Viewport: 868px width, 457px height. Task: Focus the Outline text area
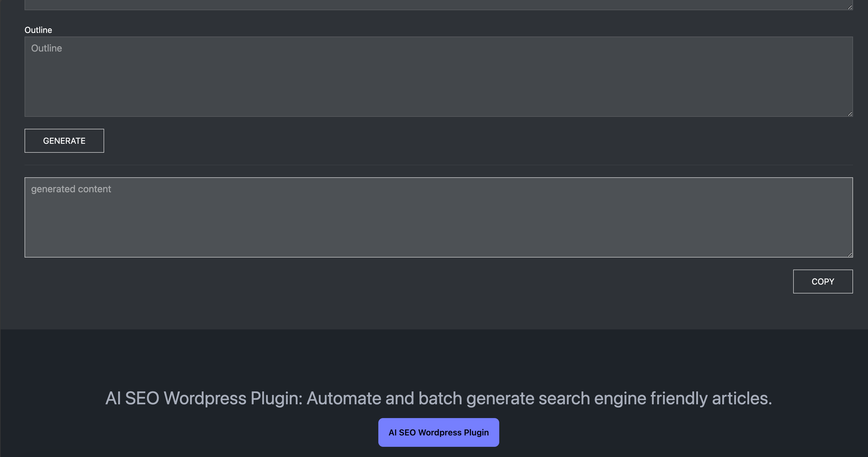pos(438,76)
